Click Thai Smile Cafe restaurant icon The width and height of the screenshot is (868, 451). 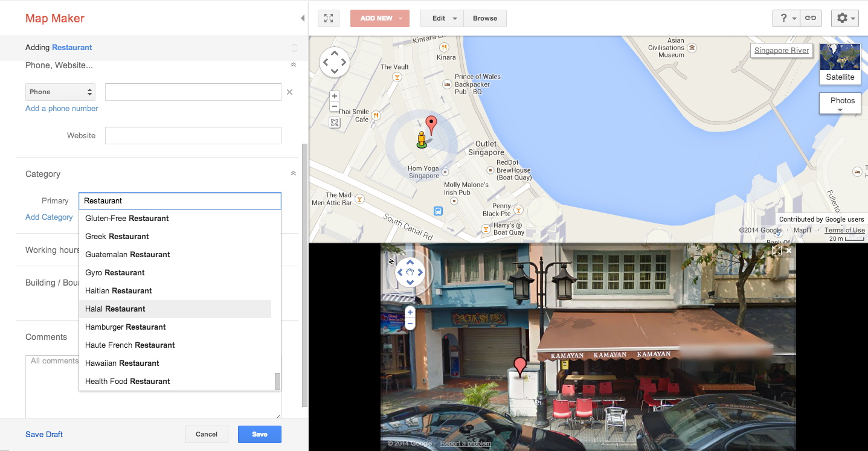376,115
